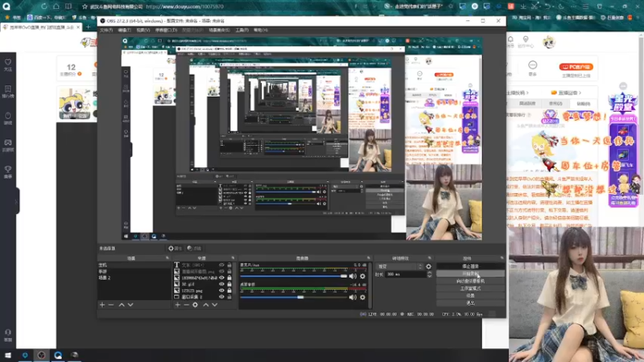Viewport: 644px width, 362px height.
Task: Mute the microphone channel speaker icon
Action: (353, 276)
